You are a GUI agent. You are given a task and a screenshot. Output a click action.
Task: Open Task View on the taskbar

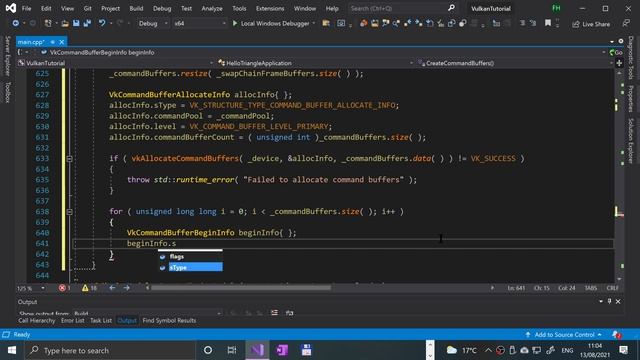click(231, 350)
